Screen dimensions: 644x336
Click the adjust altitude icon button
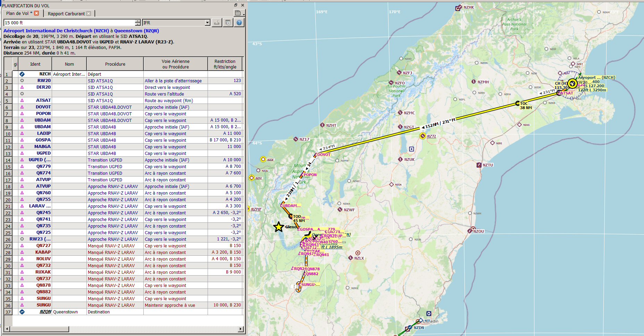pyautogui.click(x=217, y=23)
